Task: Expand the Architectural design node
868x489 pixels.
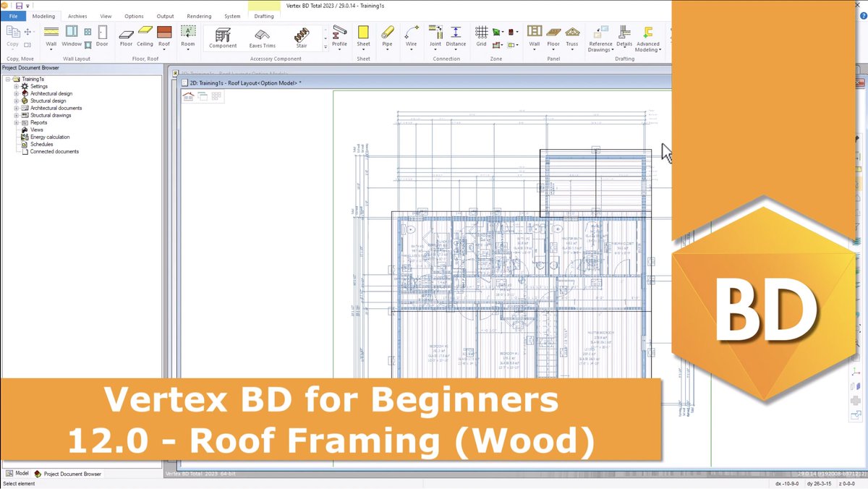Action: (x=17, y=93)
